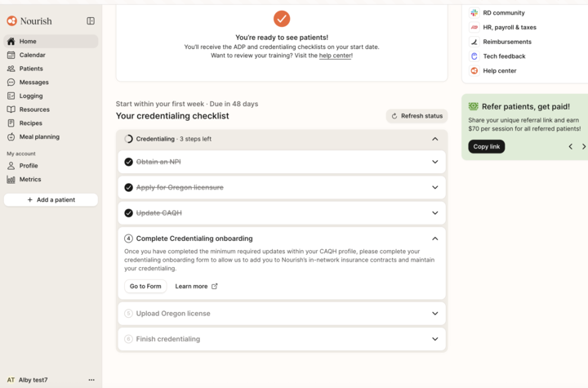The width and height of the screenshot is (588, 388).
Task: Go to Meal planning in sidebar
Action: point(39,136)
